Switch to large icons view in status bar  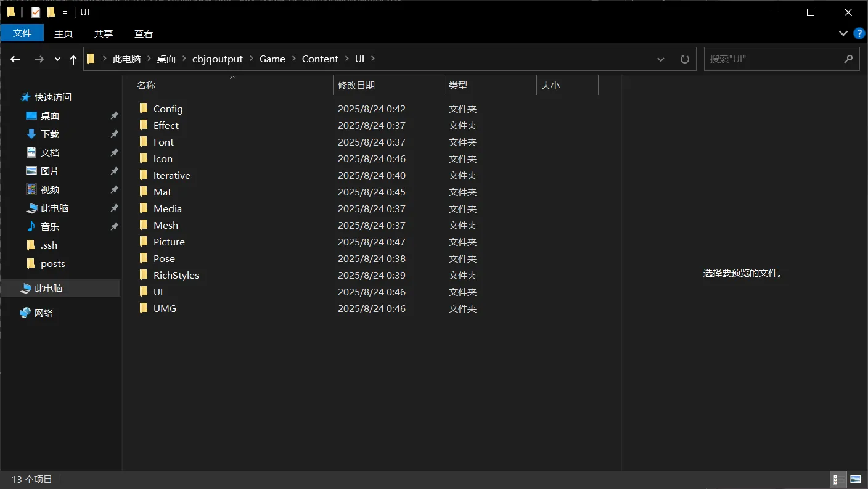856,479
